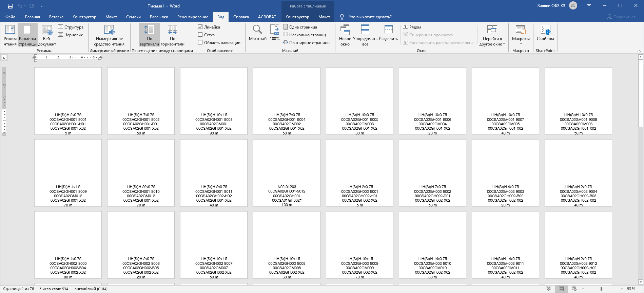This screenshot has width=644, height=293.
Task: Open a New Window (Новое окно)
Action: [x=345, y=35]
